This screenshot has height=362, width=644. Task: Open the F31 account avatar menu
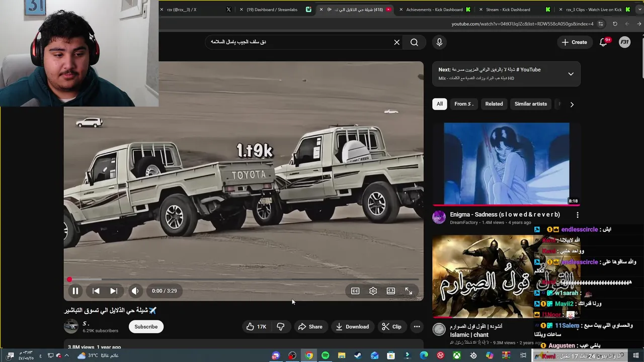(x=624, y=42)
